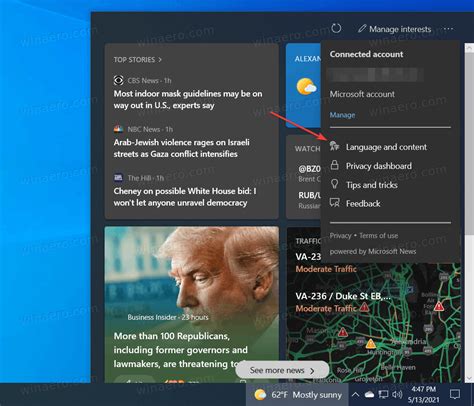Open the Action Center notifications icon
Image resolution: width=474 pixels, height=406 pixels.
[x=455, y=395]
